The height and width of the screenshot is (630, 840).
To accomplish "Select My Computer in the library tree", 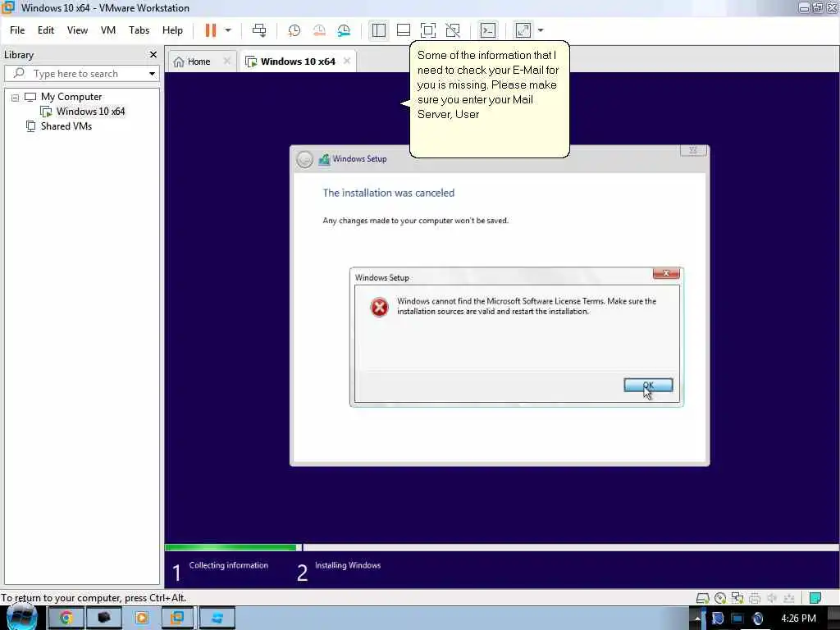I will (71, 97).
